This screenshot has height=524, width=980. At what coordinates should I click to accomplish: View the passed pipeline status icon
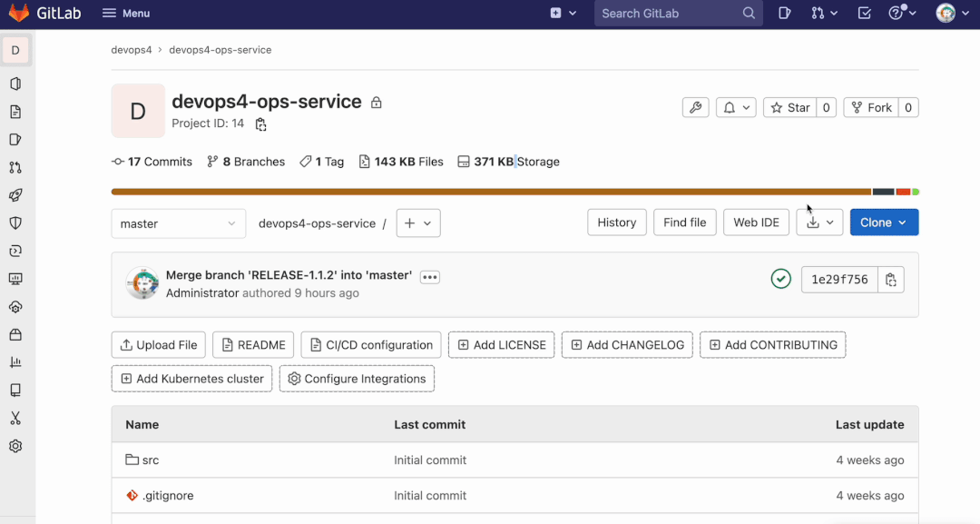(780, 279)
